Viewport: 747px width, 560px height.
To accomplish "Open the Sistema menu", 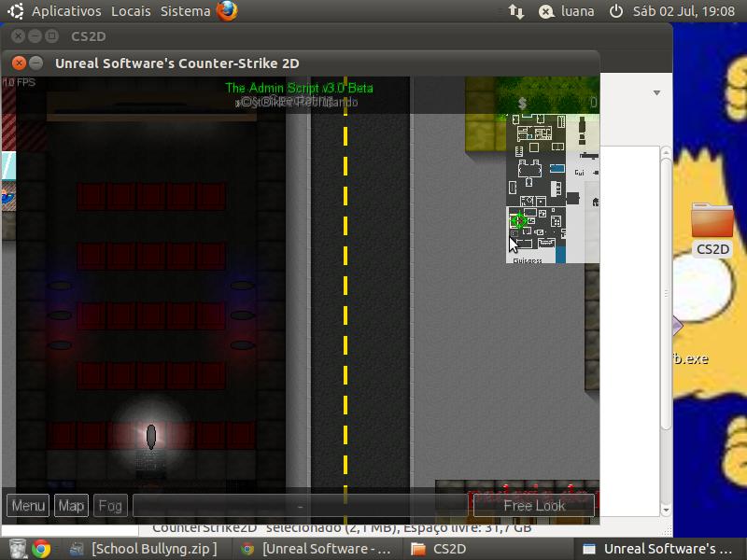I will (185, 11).
